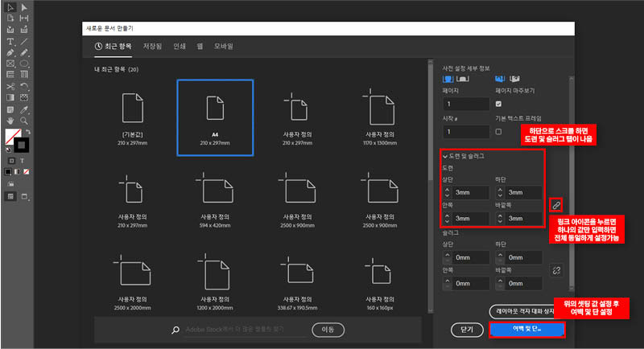Select the Hand tool
The width and height of the screenshot is (644, 349).
click(x=10, y=121)
